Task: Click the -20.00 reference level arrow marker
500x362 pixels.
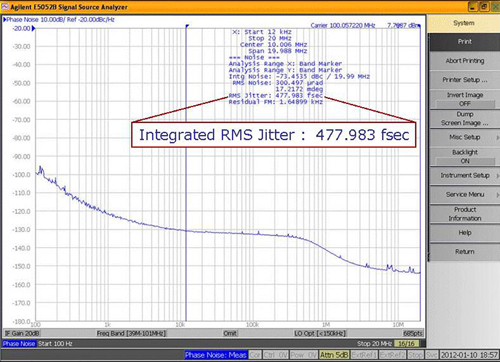Action: tap(33, 29)
